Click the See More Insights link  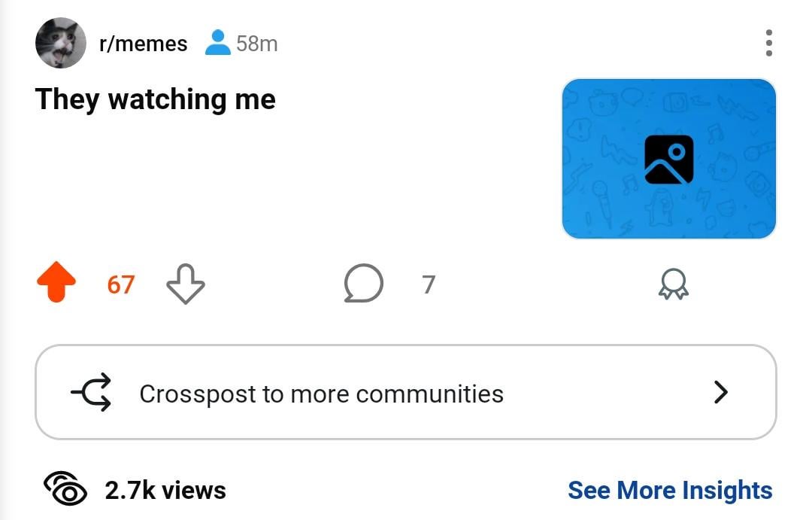point(670,491)
